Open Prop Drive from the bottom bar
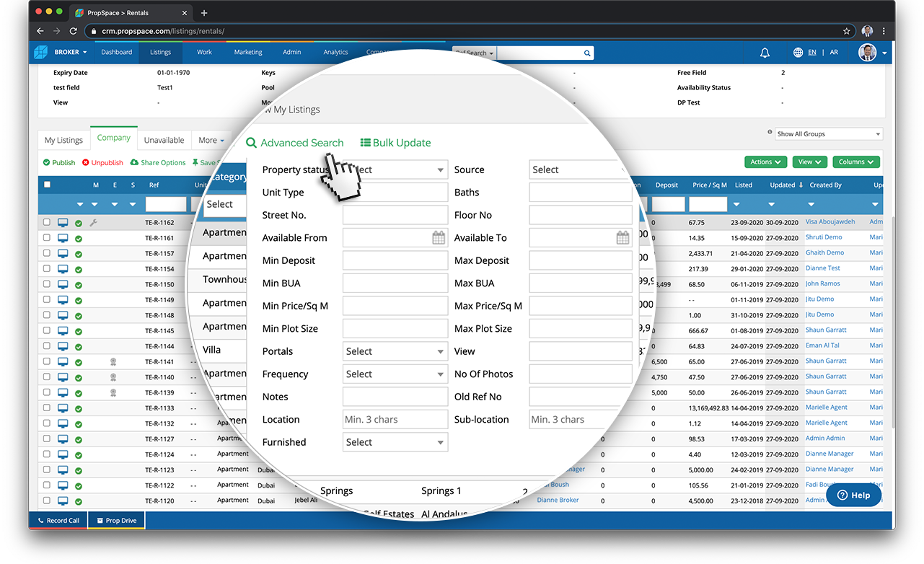 coord(116,520)
